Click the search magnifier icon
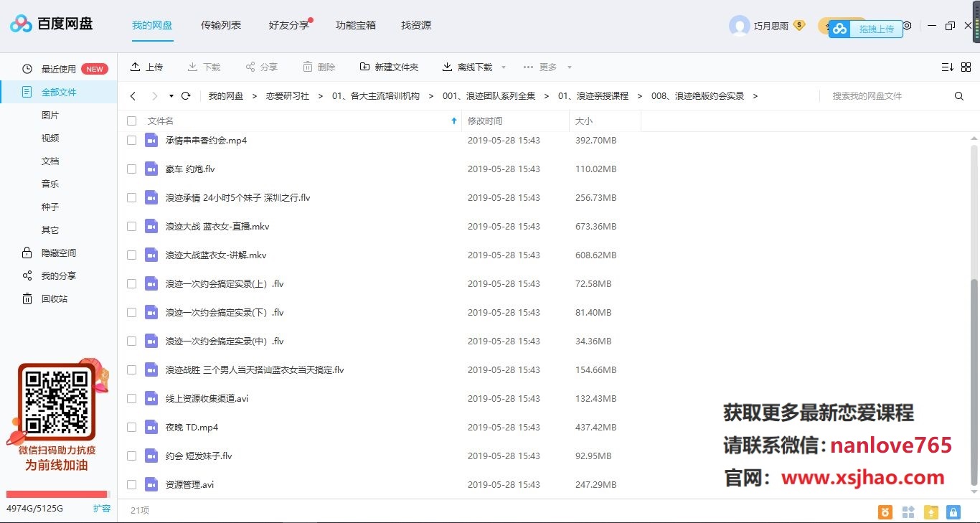 click(959, 96)
